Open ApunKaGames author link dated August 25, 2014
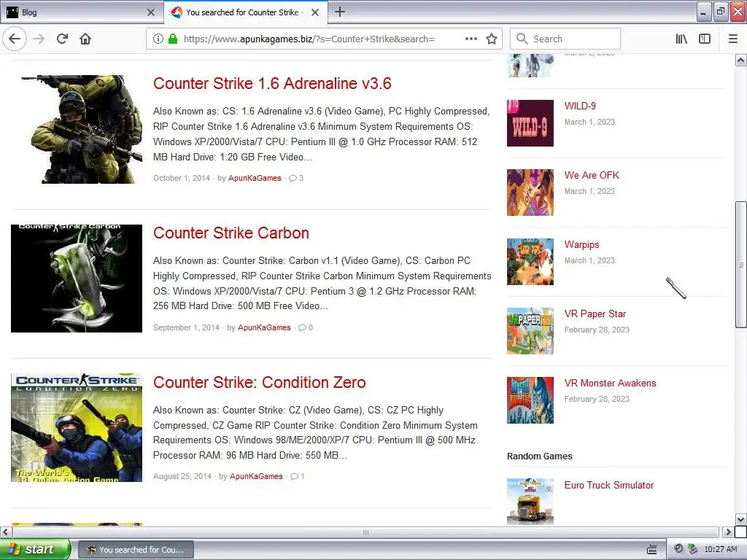 click(256, 476)
